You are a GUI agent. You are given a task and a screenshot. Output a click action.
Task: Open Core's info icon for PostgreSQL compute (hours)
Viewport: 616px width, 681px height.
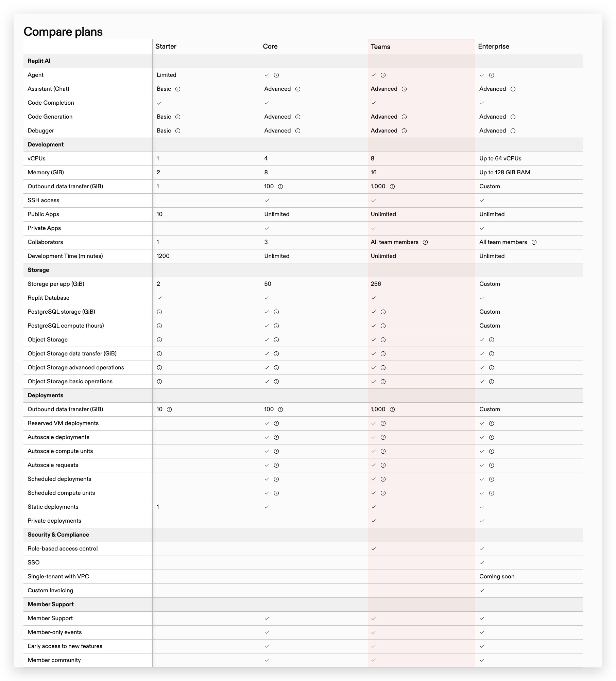(276, 326)
